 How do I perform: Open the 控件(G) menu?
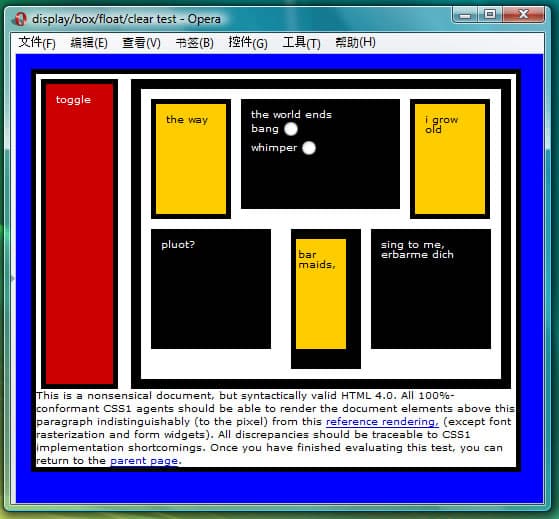248,42
